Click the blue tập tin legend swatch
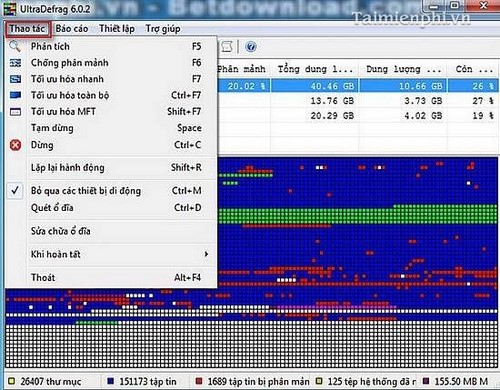500x390 pixels. [111, 381]
